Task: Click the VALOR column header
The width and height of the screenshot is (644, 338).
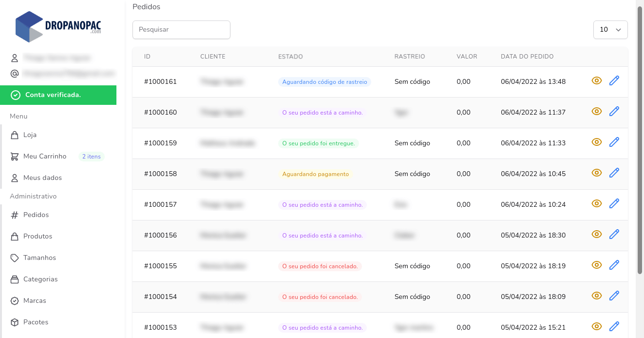Action: [467, 57]
